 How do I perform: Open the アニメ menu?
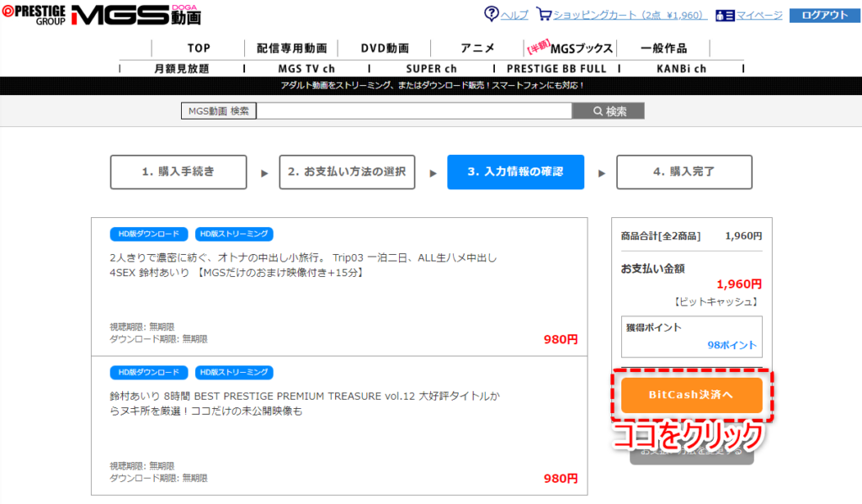pyautogui.click(x=477, y=48)
